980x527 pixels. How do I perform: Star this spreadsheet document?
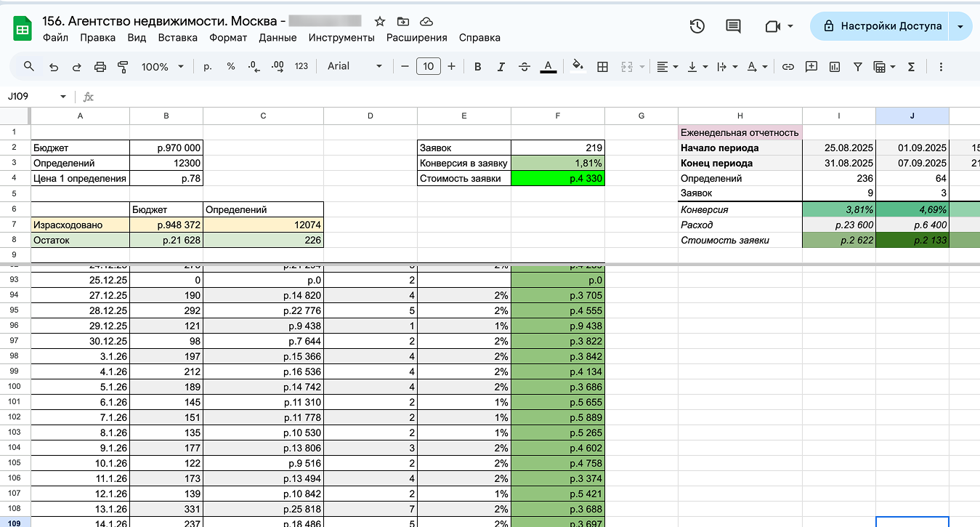click(379, 21)
